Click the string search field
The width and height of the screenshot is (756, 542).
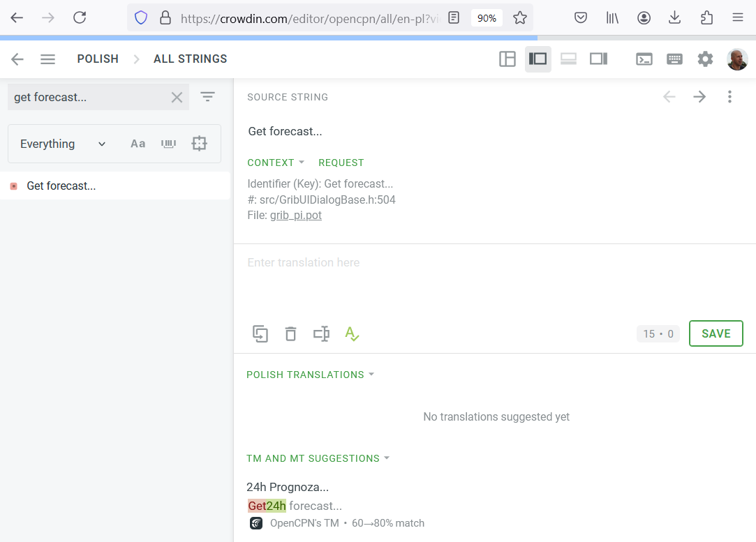(89, 98)
